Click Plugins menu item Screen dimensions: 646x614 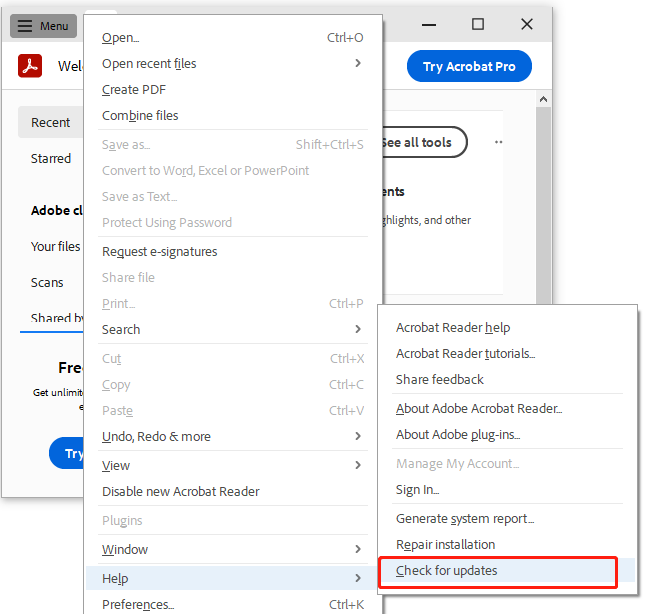pyautogui.click(x=233, y=520)
